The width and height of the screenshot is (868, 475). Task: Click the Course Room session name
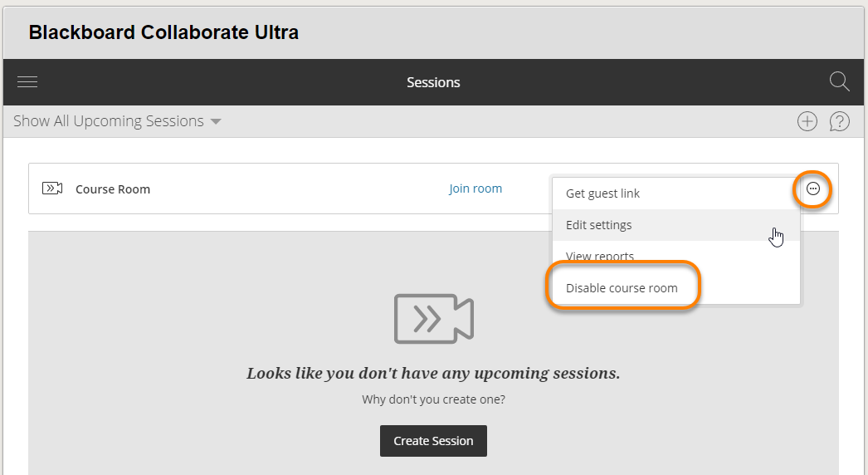coord(113,189)
